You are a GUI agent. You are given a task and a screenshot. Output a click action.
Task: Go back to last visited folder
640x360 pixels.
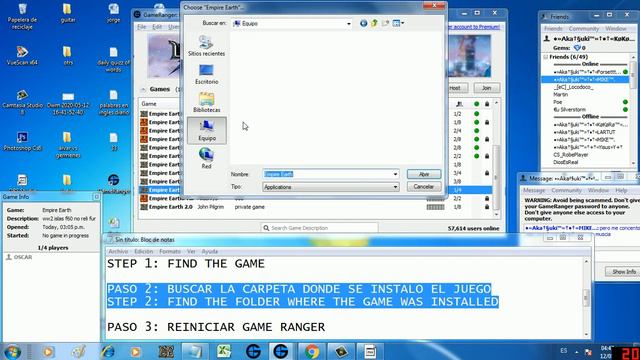363,23
